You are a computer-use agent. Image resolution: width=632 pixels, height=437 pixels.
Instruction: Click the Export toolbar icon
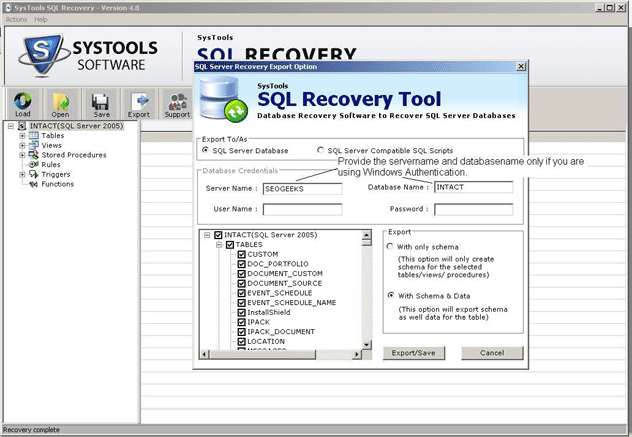coord(139,100)
